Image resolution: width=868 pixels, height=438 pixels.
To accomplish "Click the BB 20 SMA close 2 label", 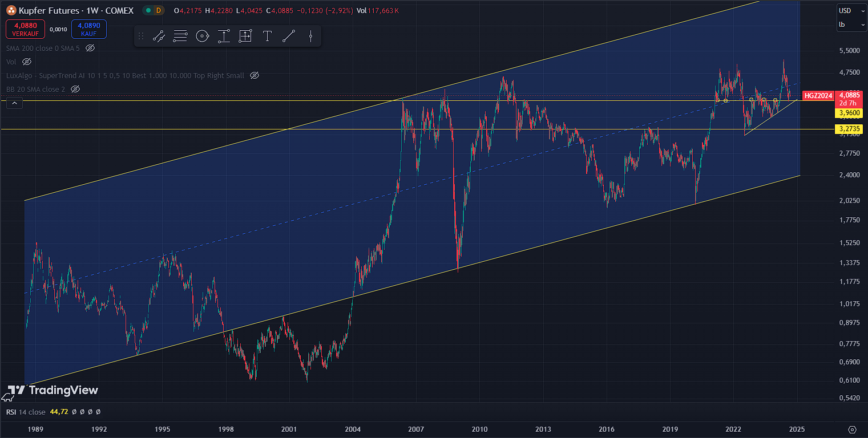I will (35, 89).
